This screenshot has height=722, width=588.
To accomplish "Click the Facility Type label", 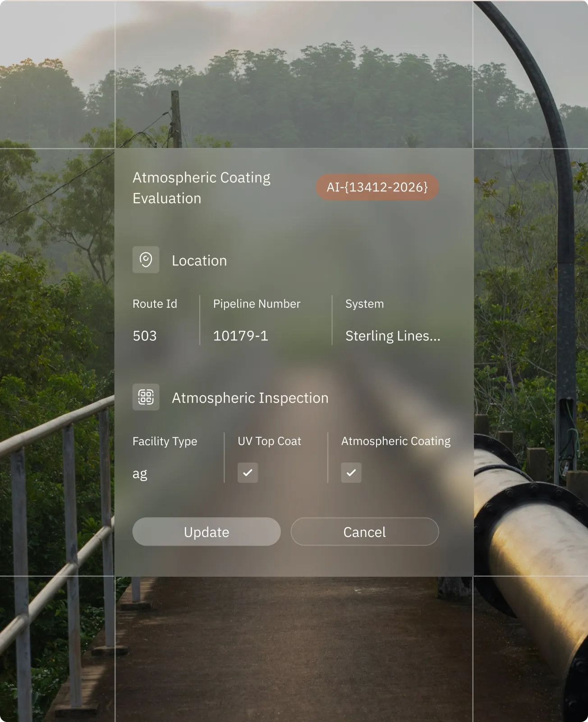I will click(x=165, y=441).
